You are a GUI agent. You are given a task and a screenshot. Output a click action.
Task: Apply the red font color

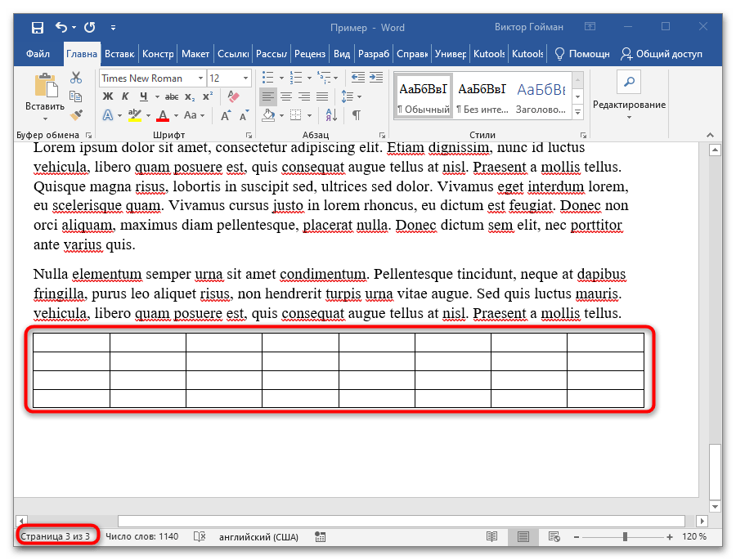[163, 115]
